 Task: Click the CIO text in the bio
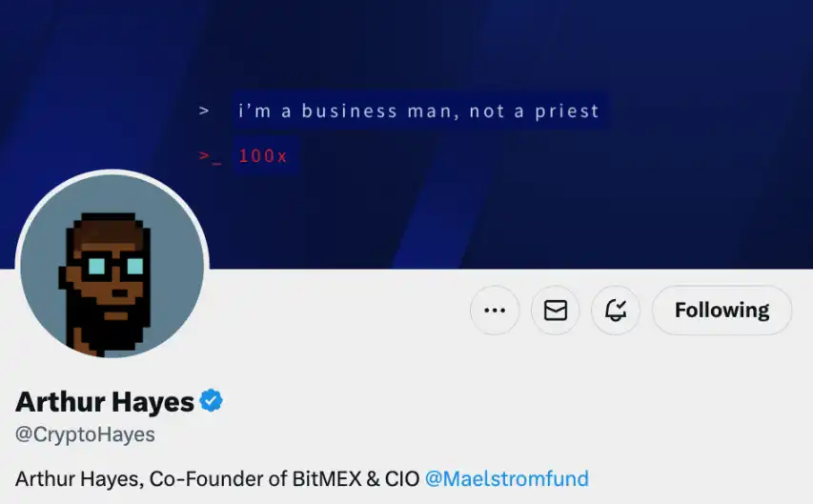click(x=402, y=478)
